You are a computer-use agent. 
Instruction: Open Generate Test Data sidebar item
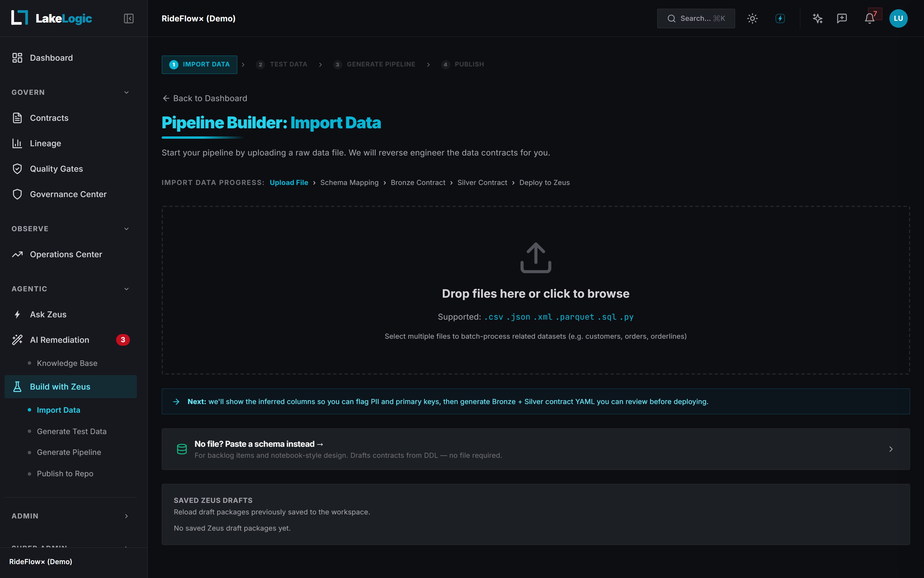click(x=71, y=431)
